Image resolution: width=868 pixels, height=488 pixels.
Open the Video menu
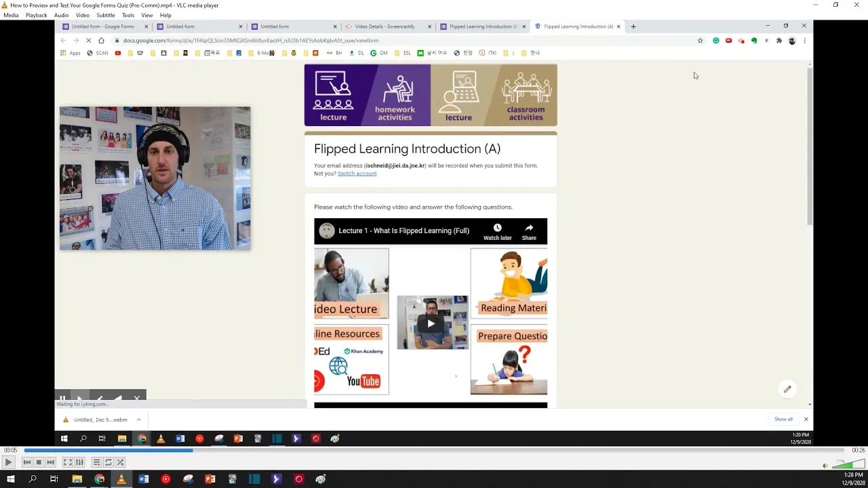tap(83, 15)
